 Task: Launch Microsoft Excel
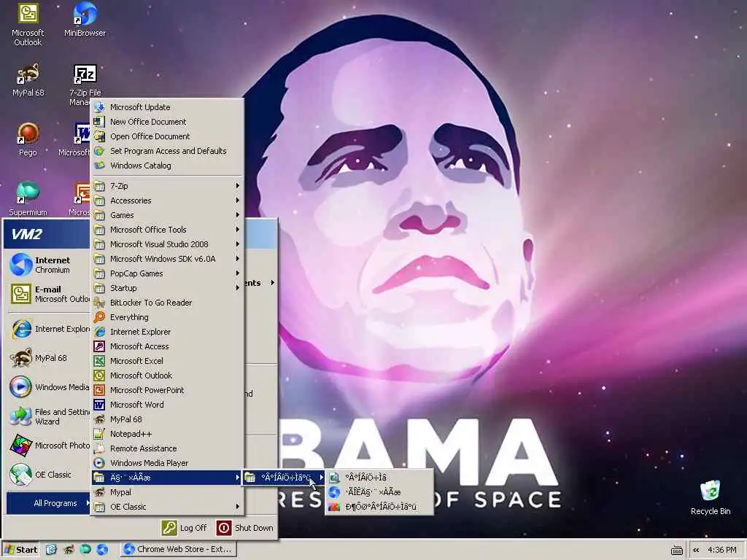pyautogui.click(x=167, y=361)
